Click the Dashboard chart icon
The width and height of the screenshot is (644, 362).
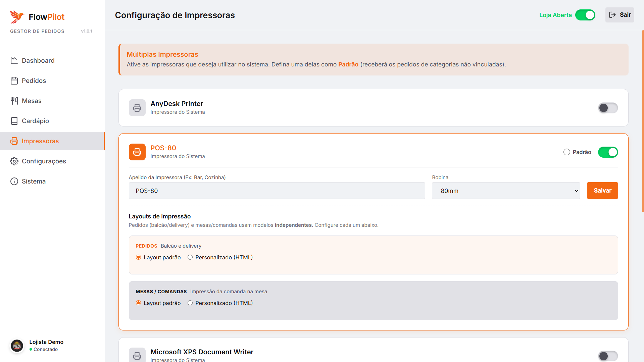(14, 60)
